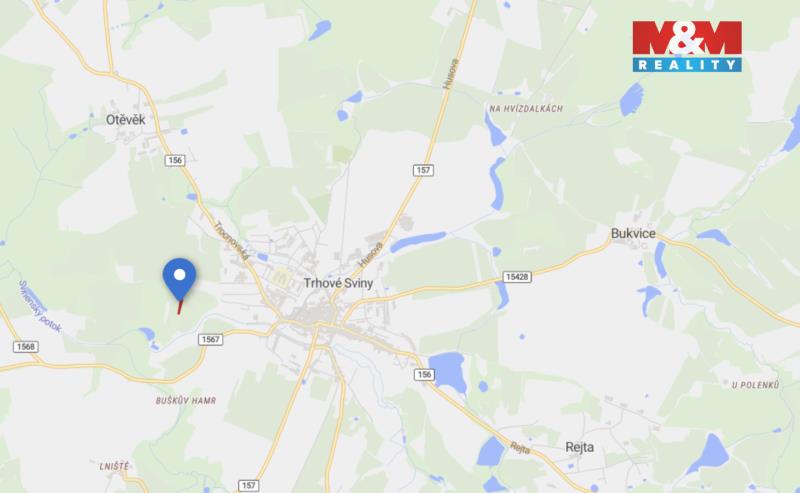Click the M&M Reality logo
Viewport: 800px width, 493px height.
click(687, 46)
